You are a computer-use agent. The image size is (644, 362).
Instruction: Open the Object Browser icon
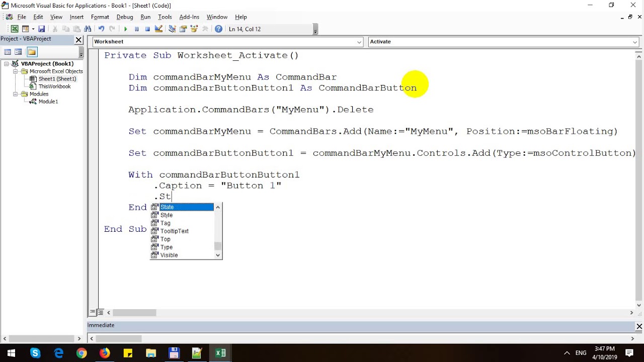coord(194,29)
